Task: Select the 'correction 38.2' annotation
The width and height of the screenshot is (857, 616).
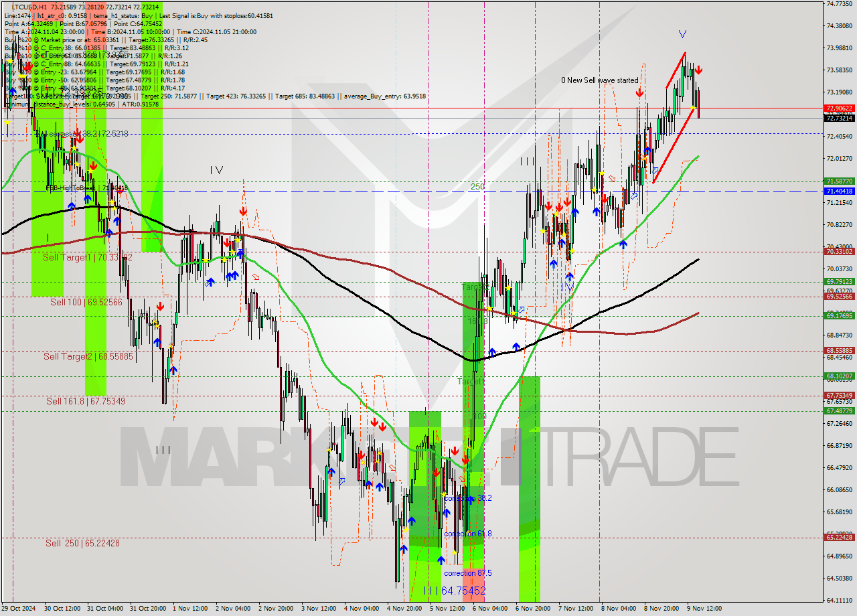Action: pos(468,498)
